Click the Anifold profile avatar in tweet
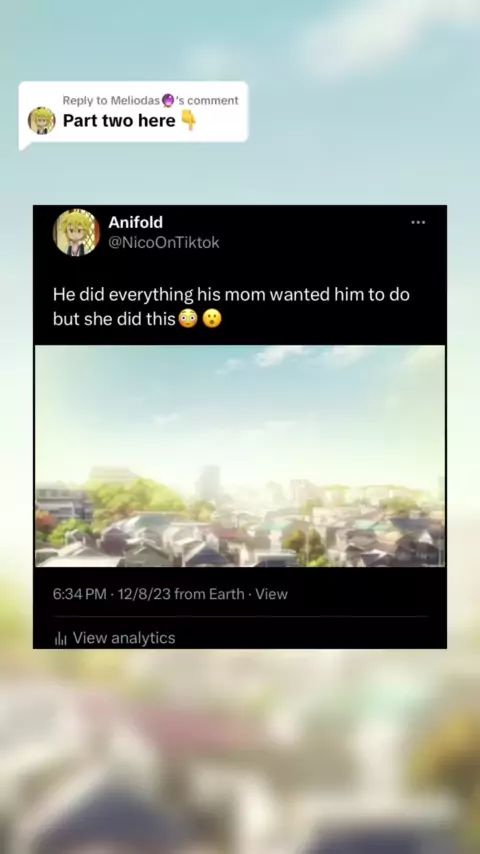 click(x=76, y=232)
